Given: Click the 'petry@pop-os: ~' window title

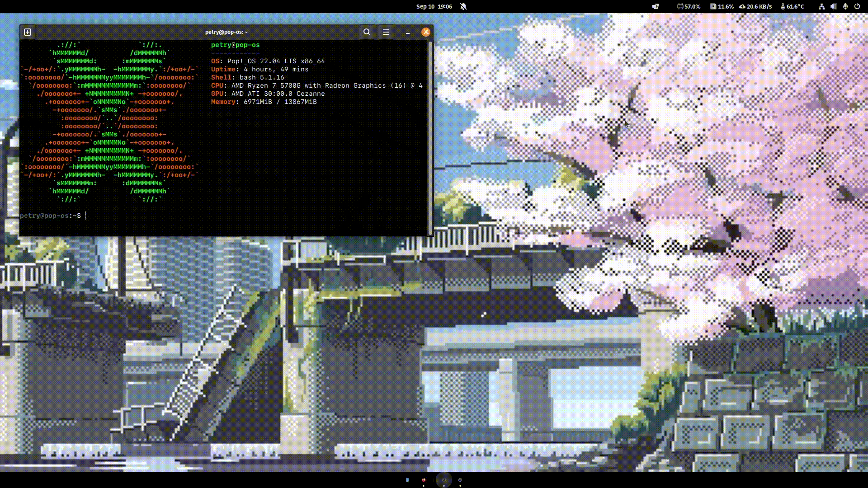Looking at the screenshot, I should (x=226, y=32).
